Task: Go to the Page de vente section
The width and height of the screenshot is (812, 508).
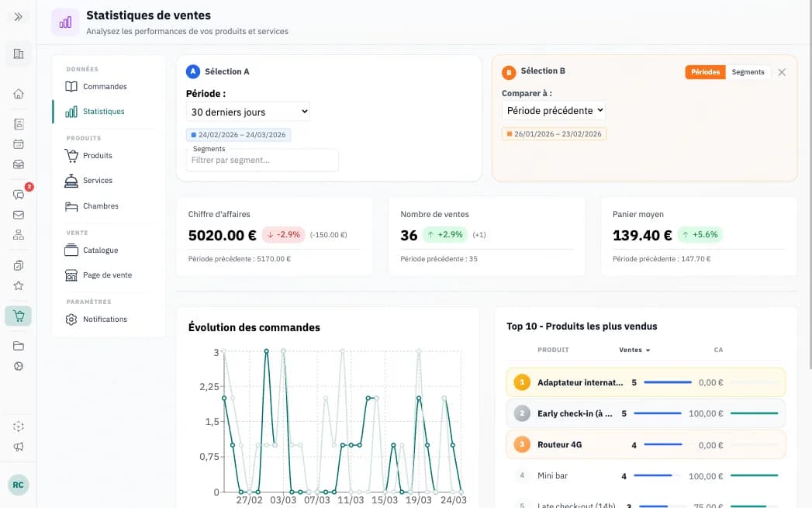Action: tap(107, 275)
